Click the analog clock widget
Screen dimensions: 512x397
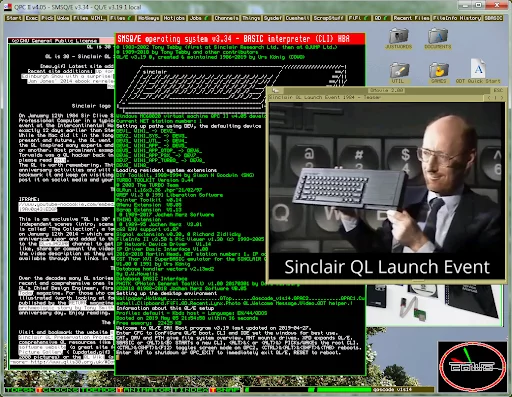coord(472,367)
